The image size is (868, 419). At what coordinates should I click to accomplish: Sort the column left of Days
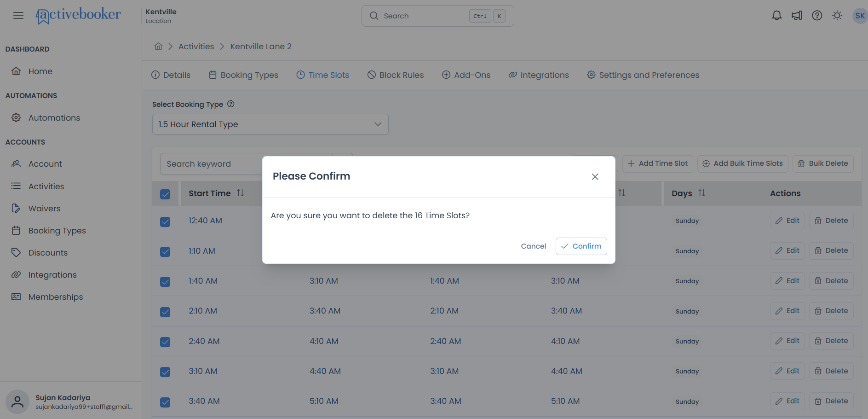[x=621, y=193]
